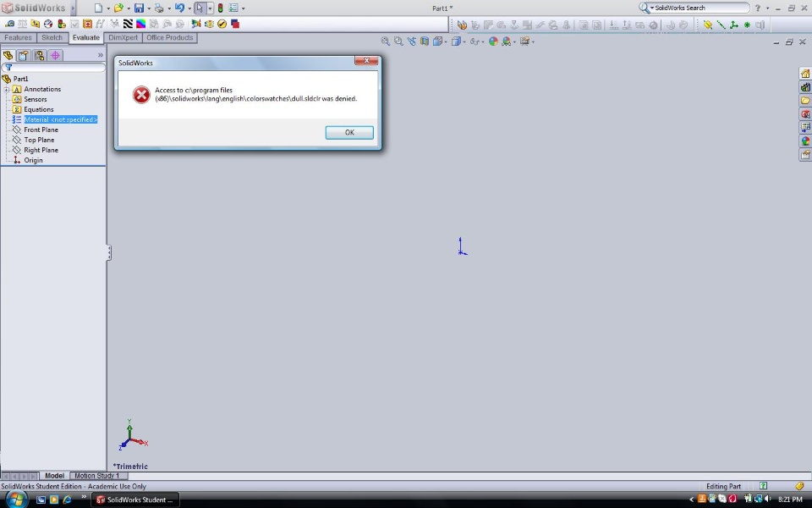Open the Sensor gauge tool

(48, 24)
